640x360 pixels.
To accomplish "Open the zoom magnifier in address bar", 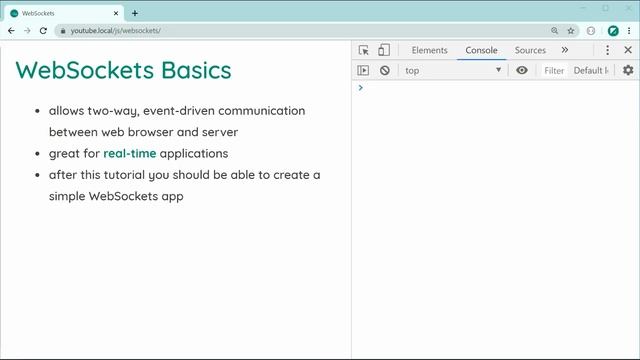I will coord(554,31).
